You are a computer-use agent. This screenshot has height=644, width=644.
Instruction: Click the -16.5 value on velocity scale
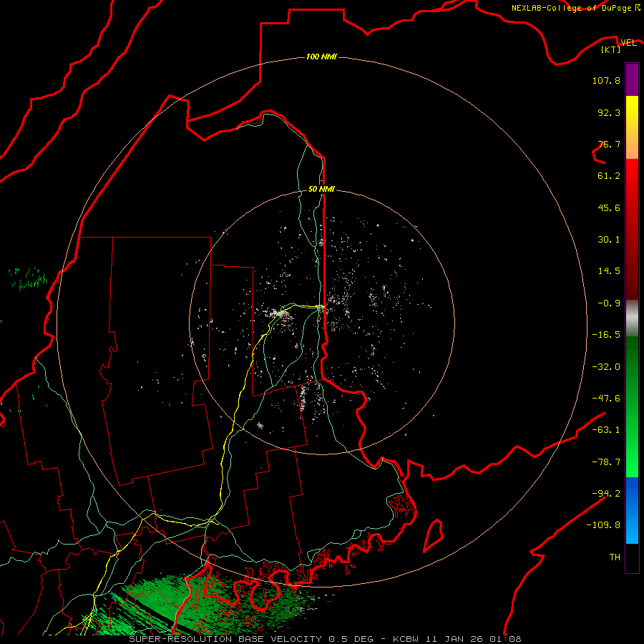606,335
